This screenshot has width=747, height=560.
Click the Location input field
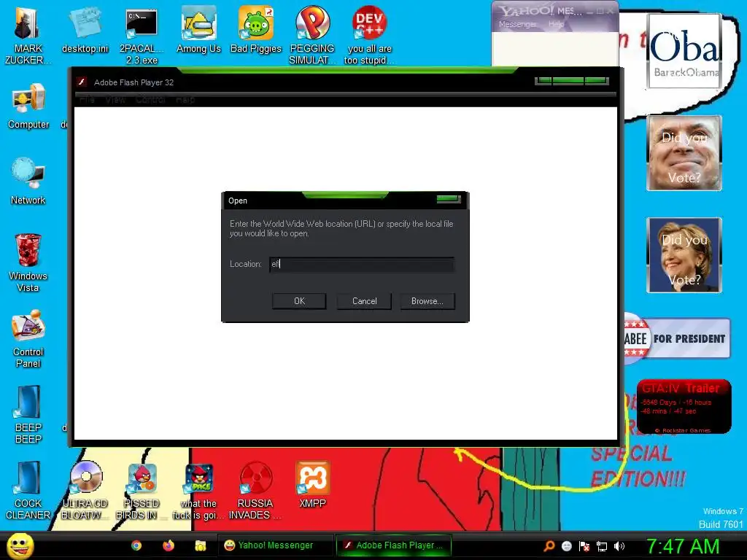click(x=362, y=264)
